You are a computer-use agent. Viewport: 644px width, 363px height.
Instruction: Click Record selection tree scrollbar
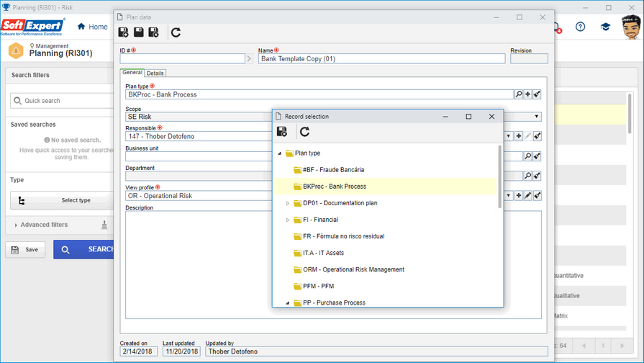tap(499, 176)
